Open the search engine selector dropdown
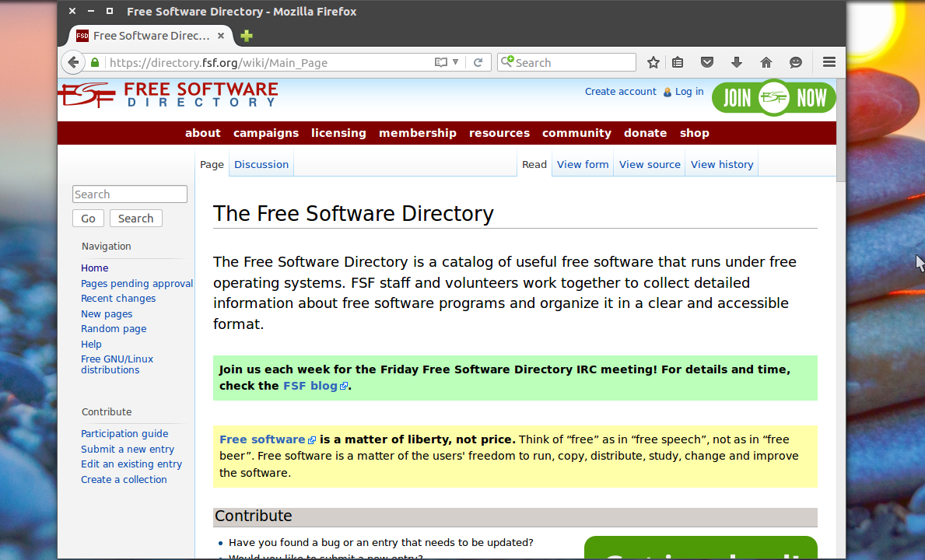Screen dimensions: 925x560 pos(507,62)
